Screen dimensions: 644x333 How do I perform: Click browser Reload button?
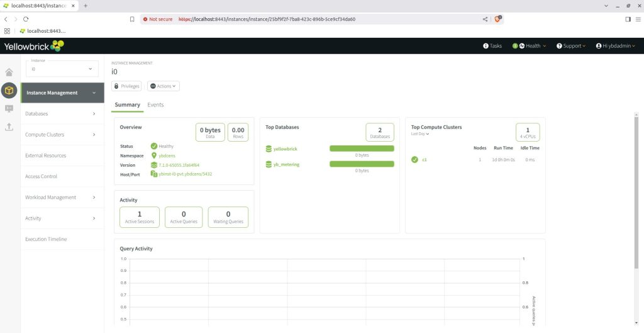pyautogui.click(x=26, y=19)
